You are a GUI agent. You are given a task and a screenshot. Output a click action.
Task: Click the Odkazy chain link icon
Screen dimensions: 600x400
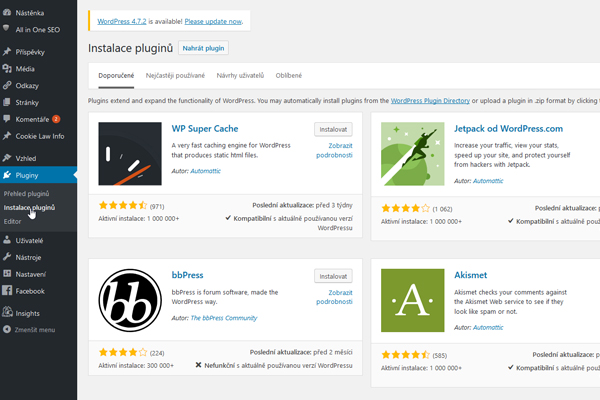7,85
